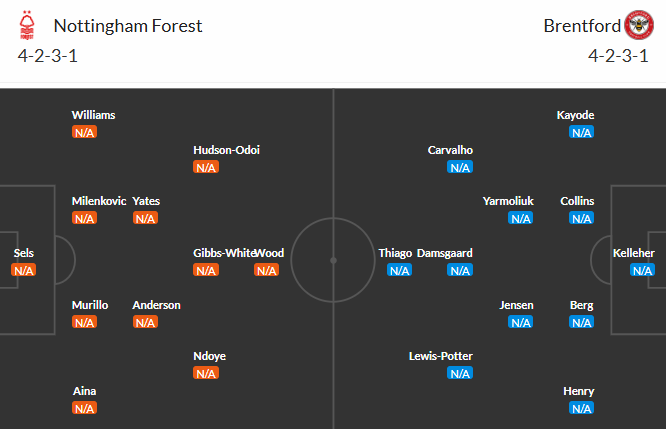This screenshot has width=666, height=429.
Task: Open the Nottingham Forest team name link
Action: (x=127, y=26)
